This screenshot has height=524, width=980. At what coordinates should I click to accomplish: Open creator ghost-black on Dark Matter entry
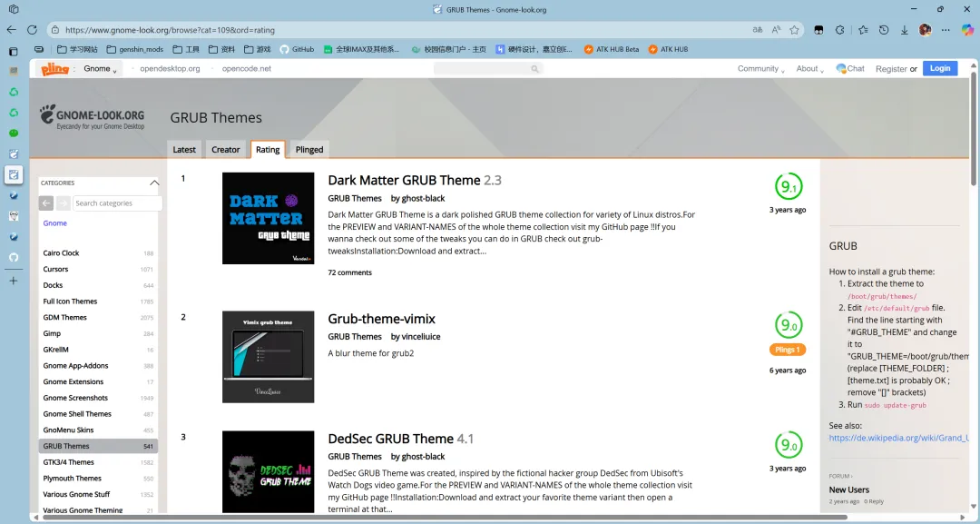(x=423, y=198)
